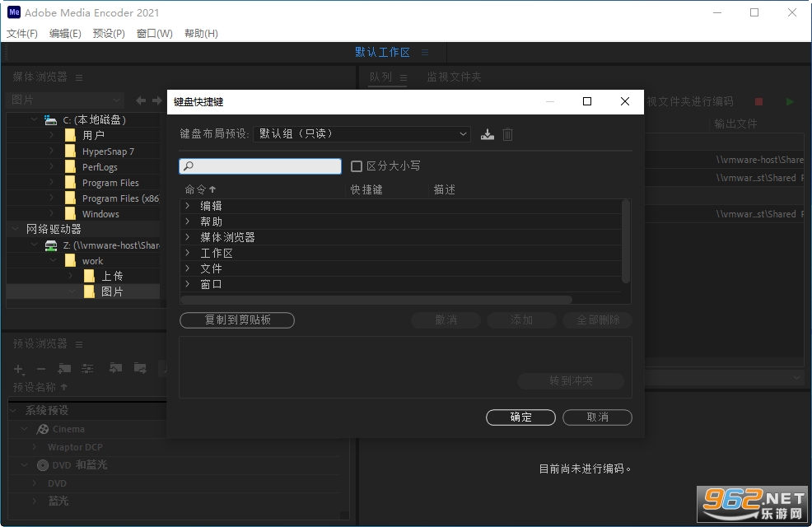Collapse the 系统预设 preset group

coord(13,411)
